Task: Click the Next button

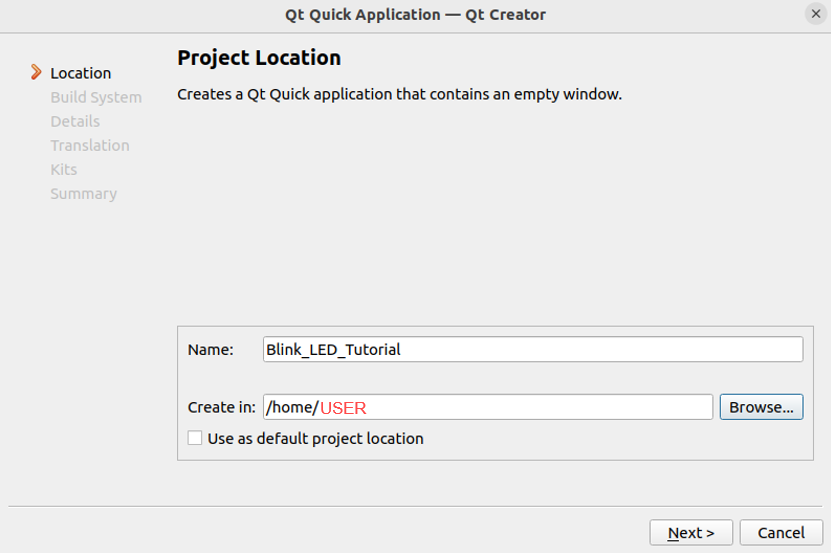Action: [691, 532]
